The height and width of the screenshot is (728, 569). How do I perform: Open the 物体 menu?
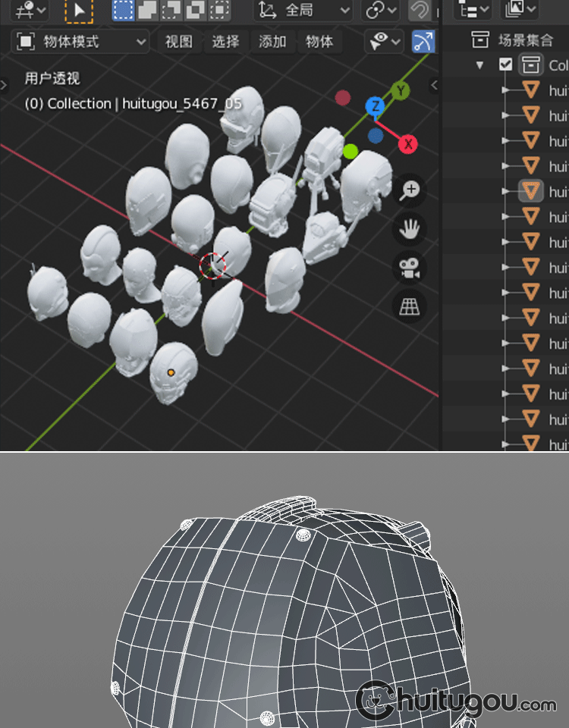pos(319,42)
